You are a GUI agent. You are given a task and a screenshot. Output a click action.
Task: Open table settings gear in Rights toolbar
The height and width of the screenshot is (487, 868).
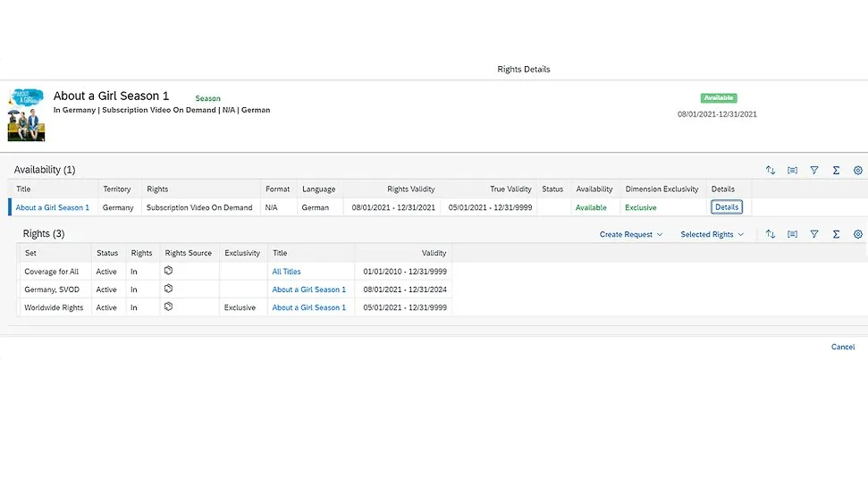click(x=858, y=234)
